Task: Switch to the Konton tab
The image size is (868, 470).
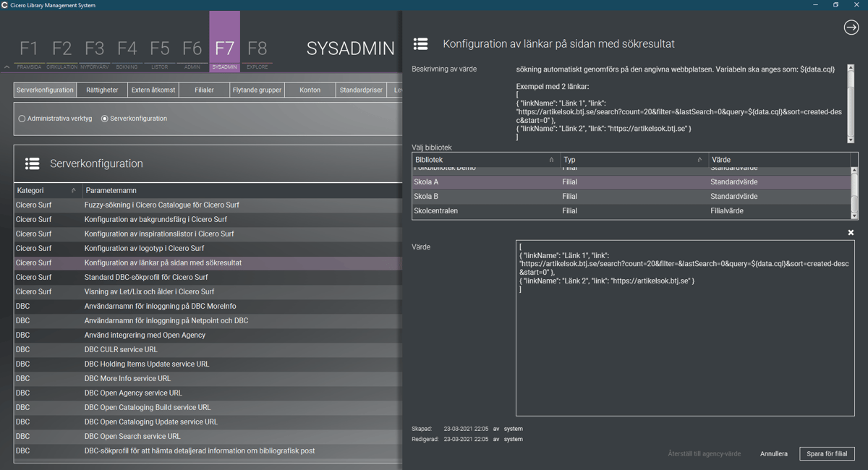Action: click(x=310, y=90)
